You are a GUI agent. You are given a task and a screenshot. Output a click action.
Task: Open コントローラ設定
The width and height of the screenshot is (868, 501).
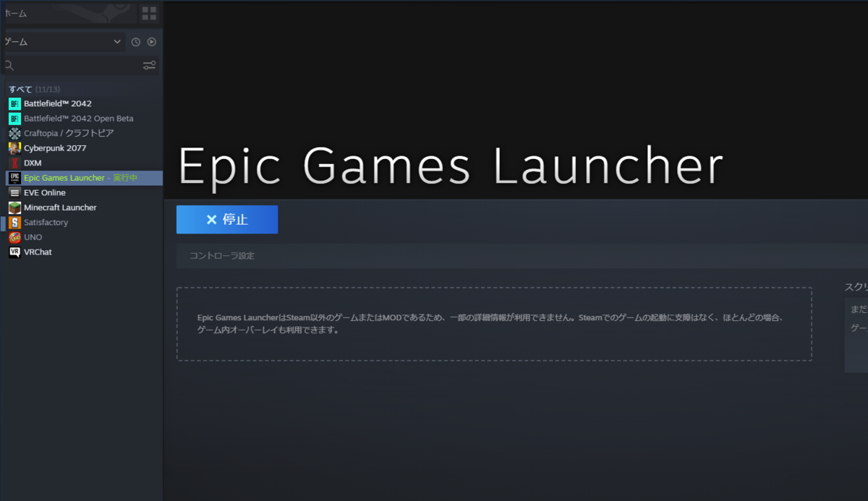[x=222, y=256]
